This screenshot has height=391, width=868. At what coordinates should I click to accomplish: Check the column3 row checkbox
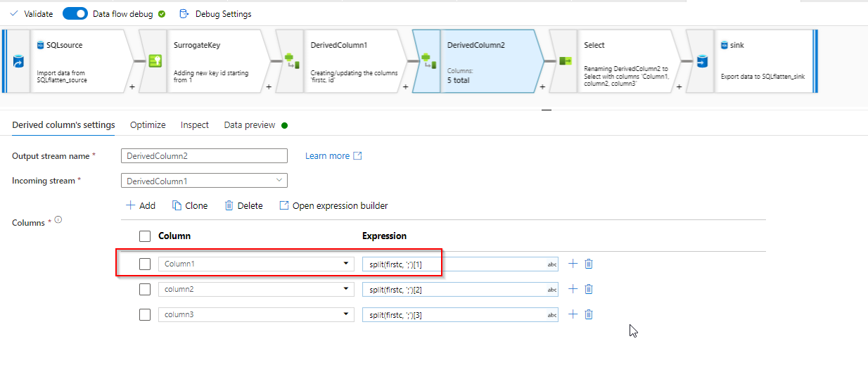[145, 314]
